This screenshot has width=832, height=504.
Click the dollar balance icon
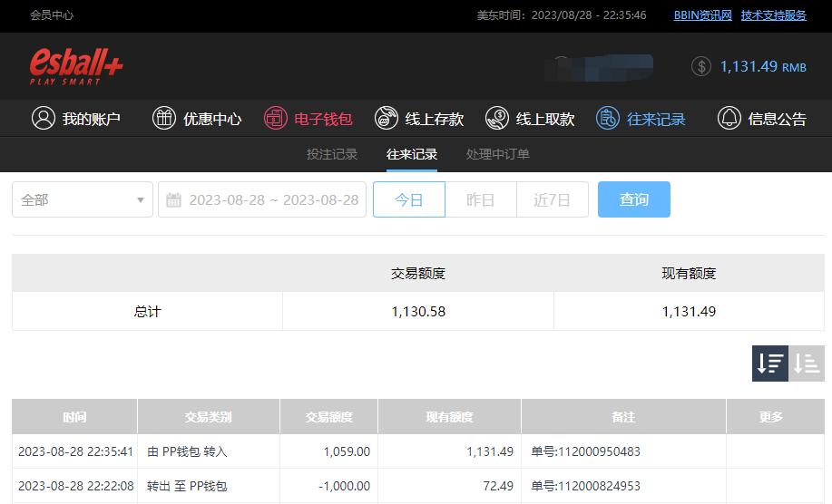(701, 66)
